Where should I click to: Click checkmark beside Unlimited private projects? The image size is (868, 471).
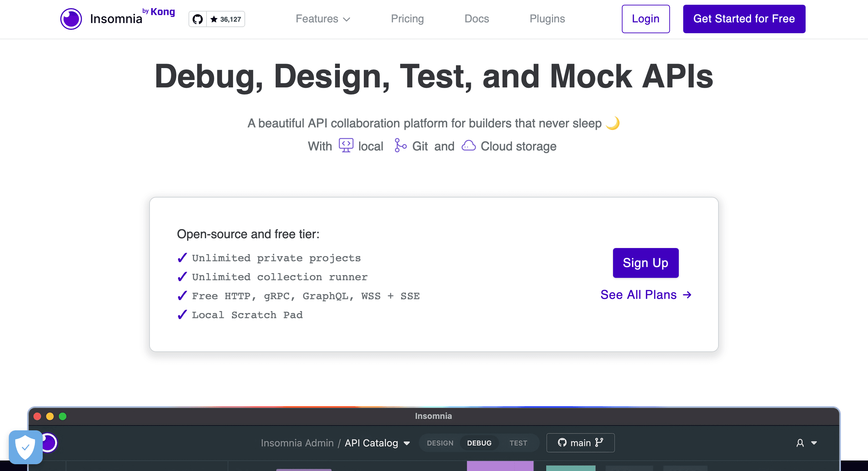pos(182,258)
